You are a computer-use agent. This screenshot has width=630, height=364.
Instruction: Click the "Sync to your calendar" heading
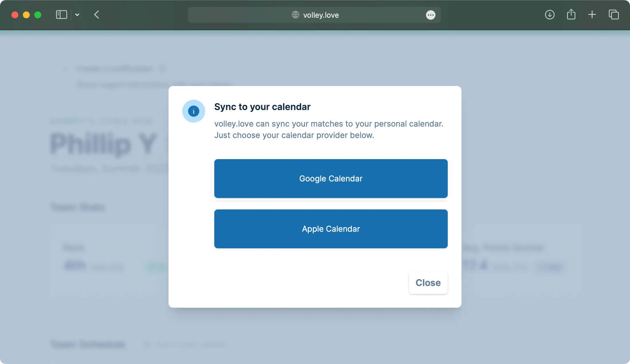click(x=262, y=107)
